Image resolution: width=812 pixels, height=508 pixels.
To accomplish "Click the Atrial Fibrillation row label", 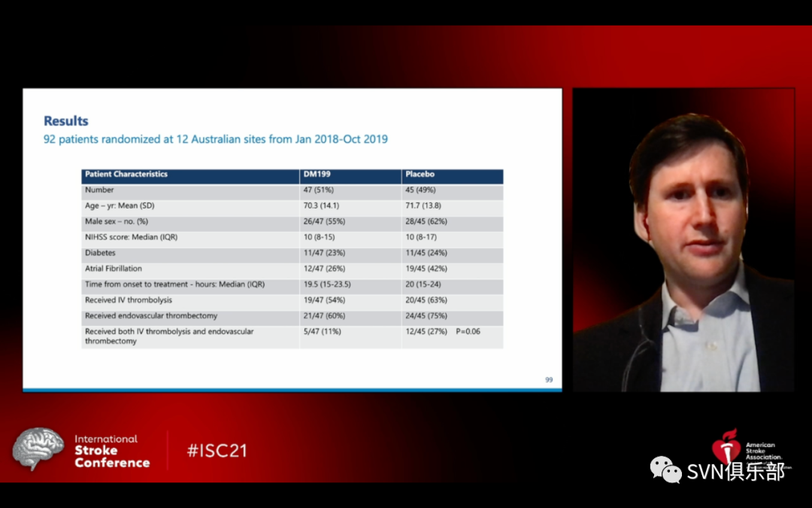I will pyautogui.click(x=113, y=269).
